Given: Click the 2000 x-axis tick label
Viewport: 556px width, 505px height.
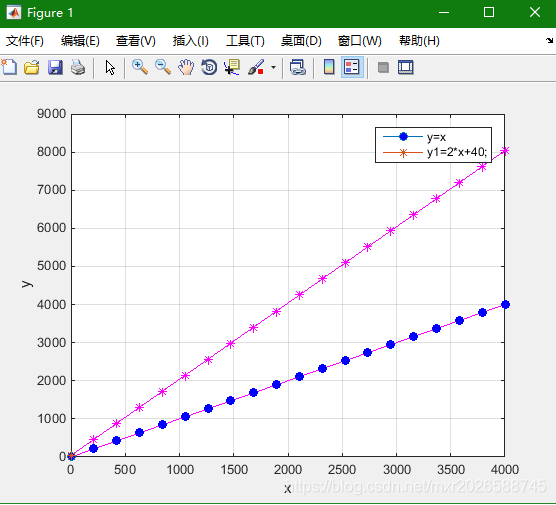Looking at the screenshot, I should point(288,470).
